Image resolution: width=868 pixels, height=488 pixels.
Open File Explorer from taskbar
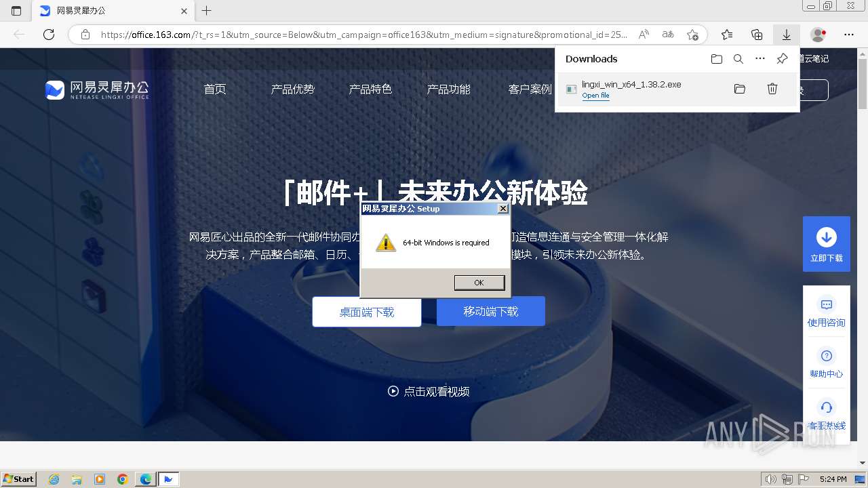click(77, 479)
